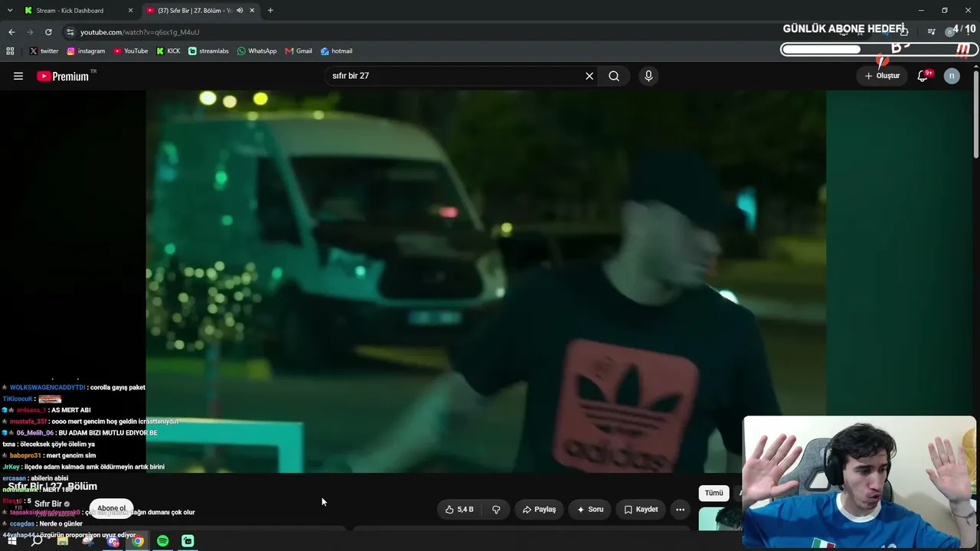Dislike the video
Screen dimensions: 980x551
click(496, 509)
